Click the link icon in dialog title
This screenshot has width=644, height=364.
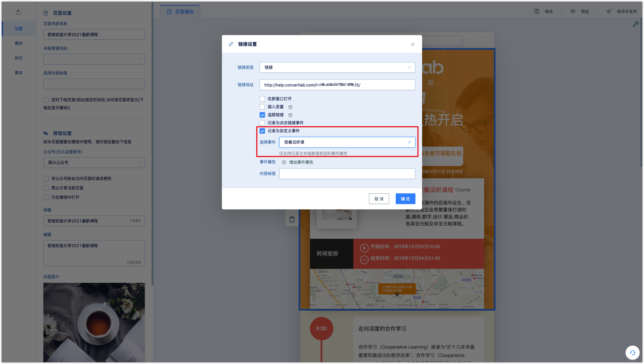231,44
